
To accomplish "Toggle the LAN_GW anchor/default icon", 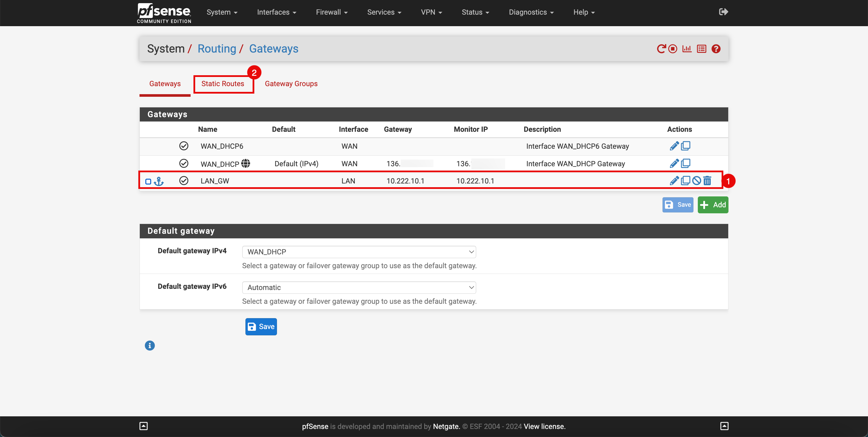I will pos(160,181).
